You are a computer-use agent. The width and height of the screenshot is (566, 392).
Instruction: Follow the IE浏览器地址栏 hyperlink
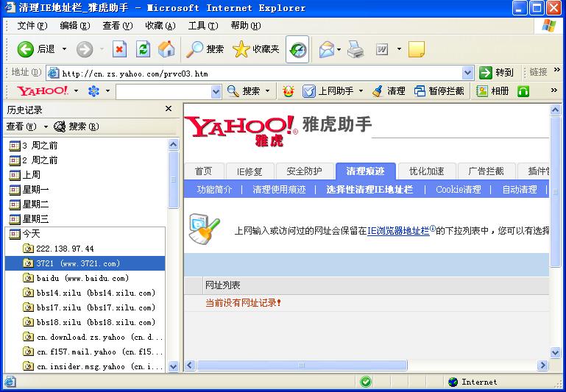tap(398, 230)
